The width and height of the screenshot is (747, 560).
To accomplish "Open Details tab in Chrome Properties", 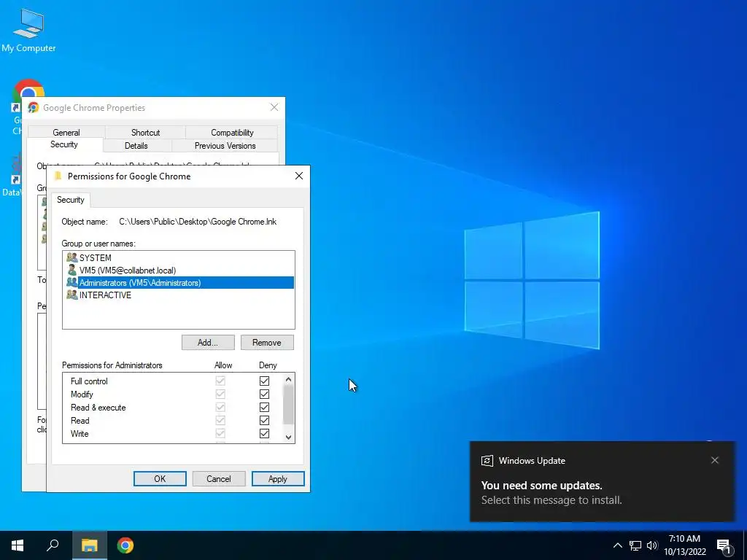I will 136,146.
